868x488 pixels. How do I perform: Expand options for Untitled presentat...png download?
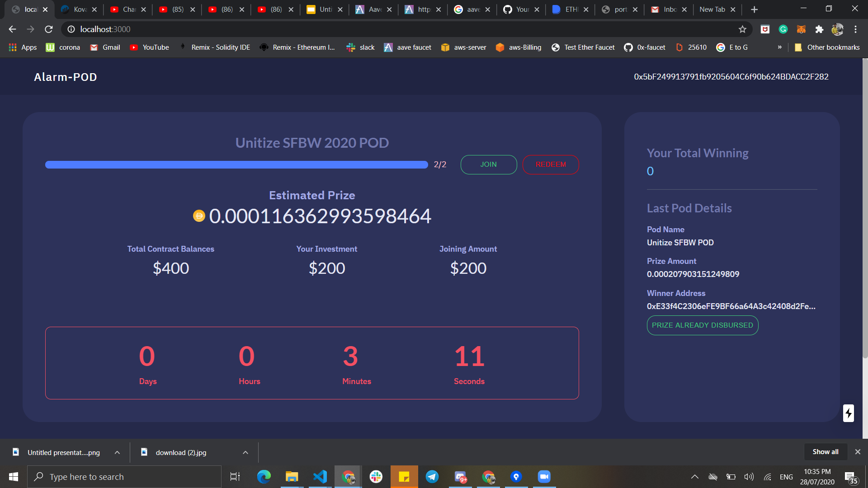[x=117, y=452]
